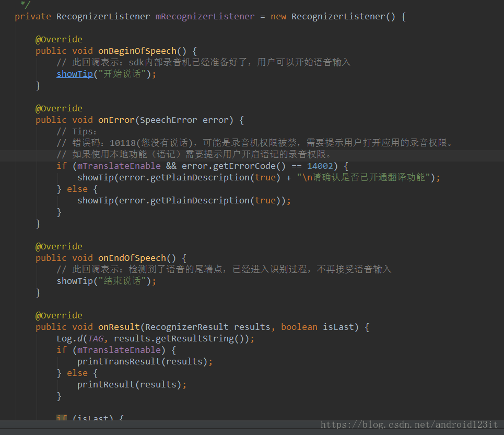The image size is (504, 435).
Task: Click the underlined showTip call with "开始说话"
Action: tap(75, 74)
